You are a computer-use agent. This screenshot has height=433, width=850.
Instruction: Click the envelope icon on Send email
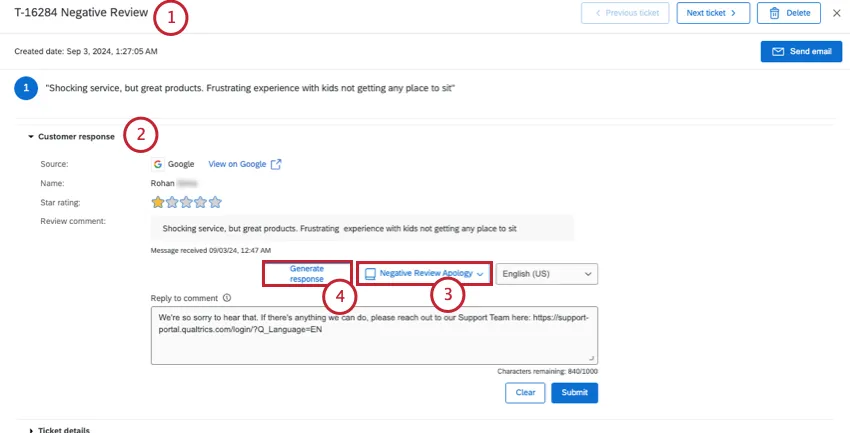[778, 52]
